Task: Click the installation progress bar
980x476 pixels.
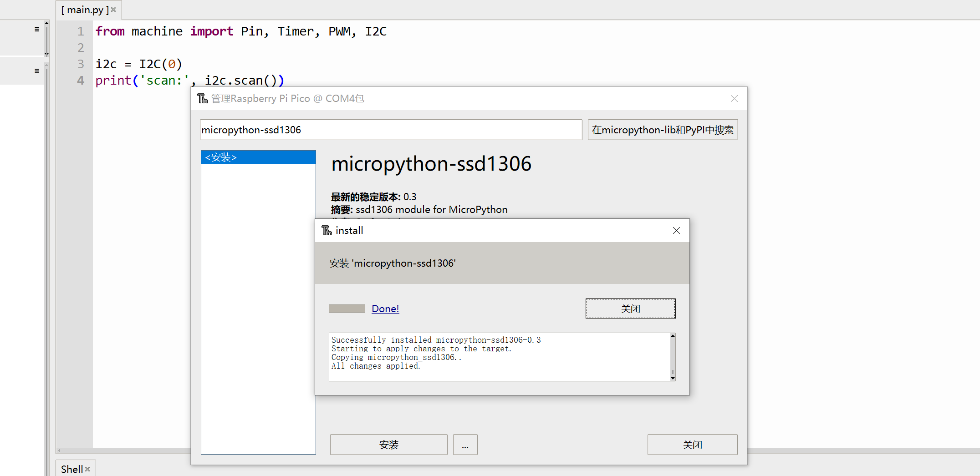Action: point(347,309)
